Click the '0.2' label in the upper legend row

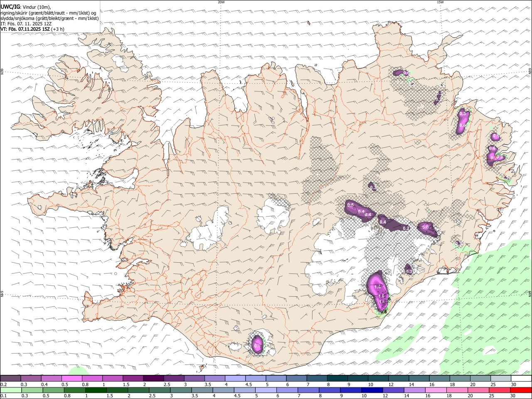pos(3,384)
